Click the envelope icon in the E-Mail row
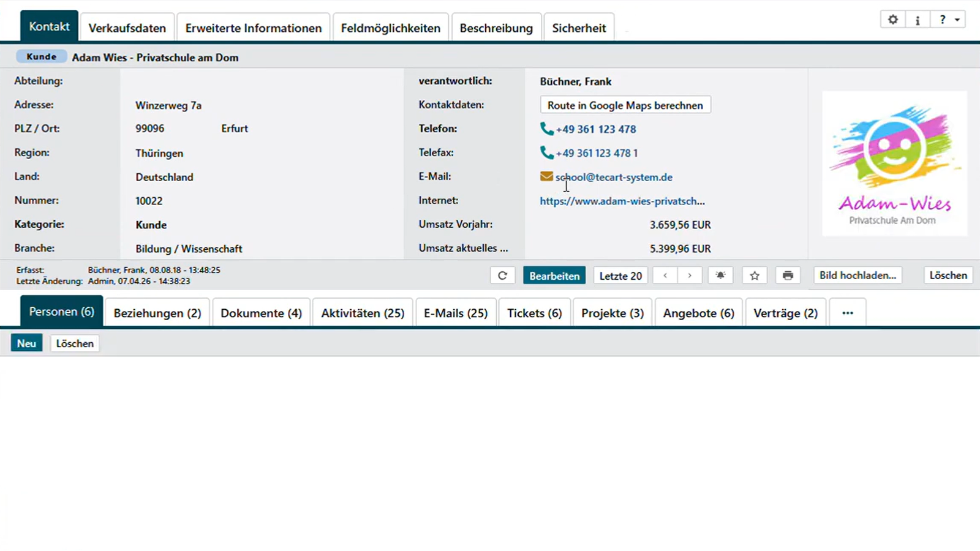The image size is (980, 551). coord(546,176)
